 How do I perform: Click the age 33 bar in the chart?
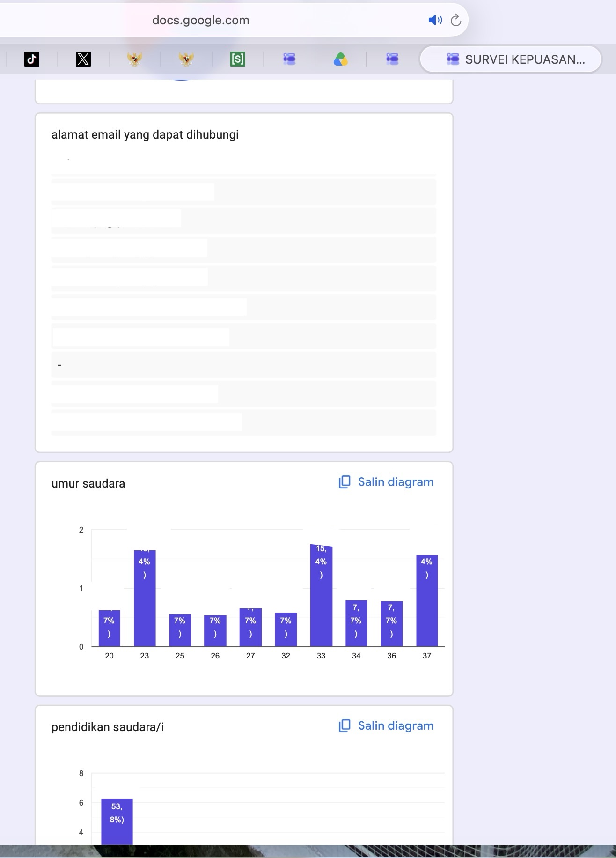point(321,595)
